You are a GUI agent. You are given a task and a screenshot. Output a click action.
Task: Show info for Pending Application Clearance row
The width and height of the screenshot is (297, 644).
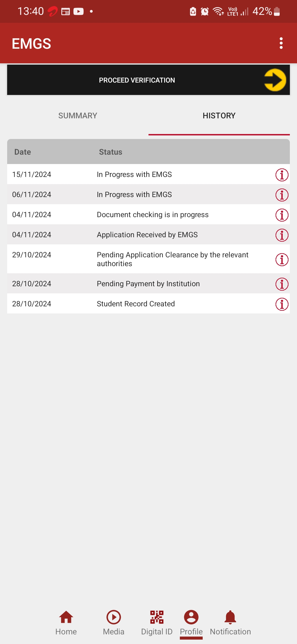click(x=282, y=259)
